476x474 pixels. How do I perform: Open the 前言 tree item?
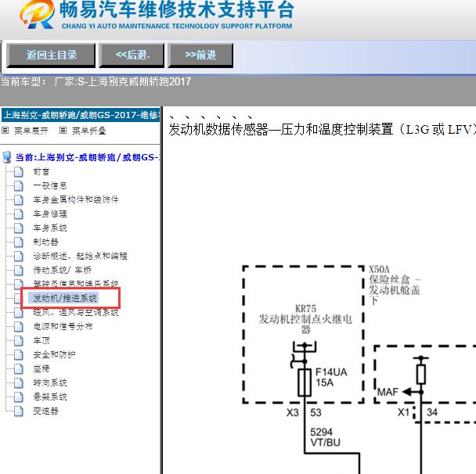point(41,171)
